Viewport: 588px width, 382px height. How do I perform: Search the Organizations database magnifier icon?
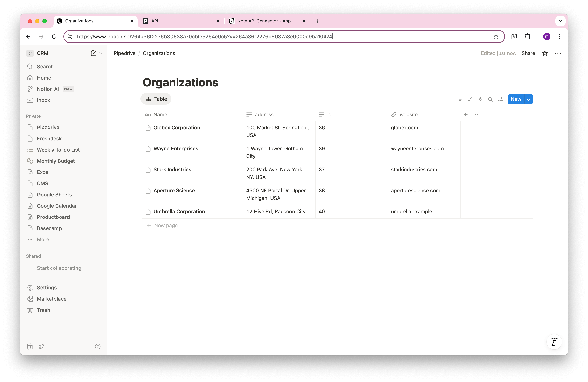[490, 99]
